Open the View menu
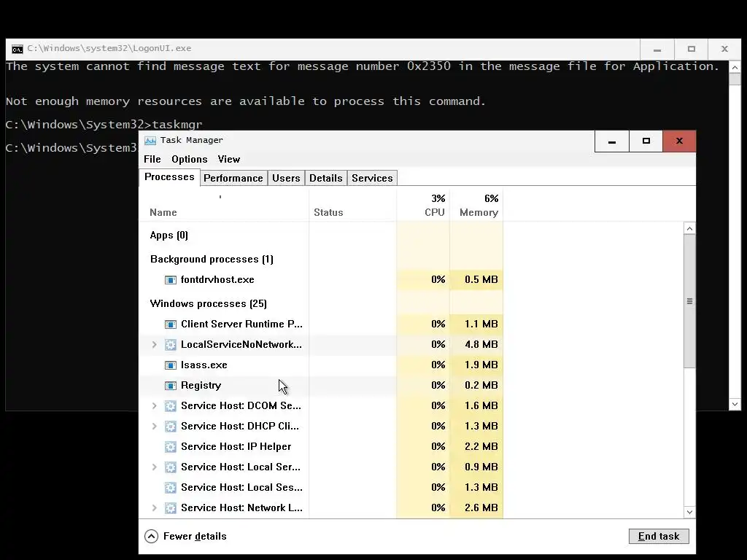The image size is (747, 560). tap(228, 159)
